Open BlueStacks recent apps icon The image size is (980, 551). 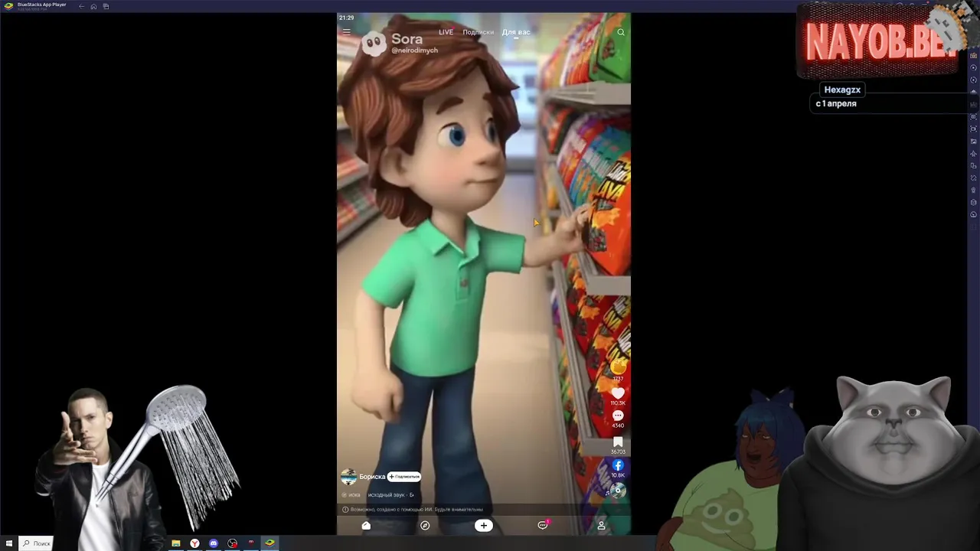coord(106,6)
